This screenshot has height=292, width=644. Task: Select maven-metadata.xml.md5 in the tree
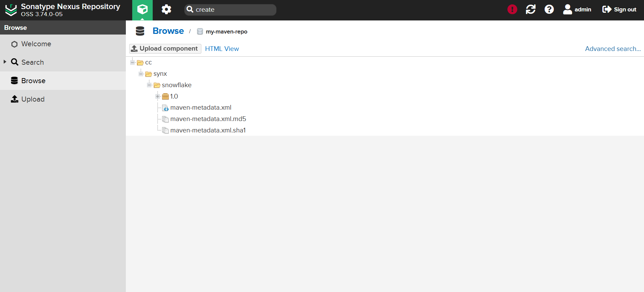(x=208, y=119)
